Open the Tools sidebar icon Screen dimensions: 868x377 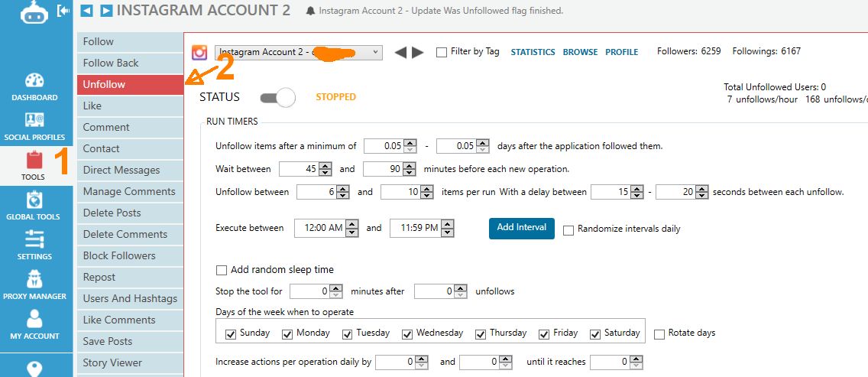[34, 161]
